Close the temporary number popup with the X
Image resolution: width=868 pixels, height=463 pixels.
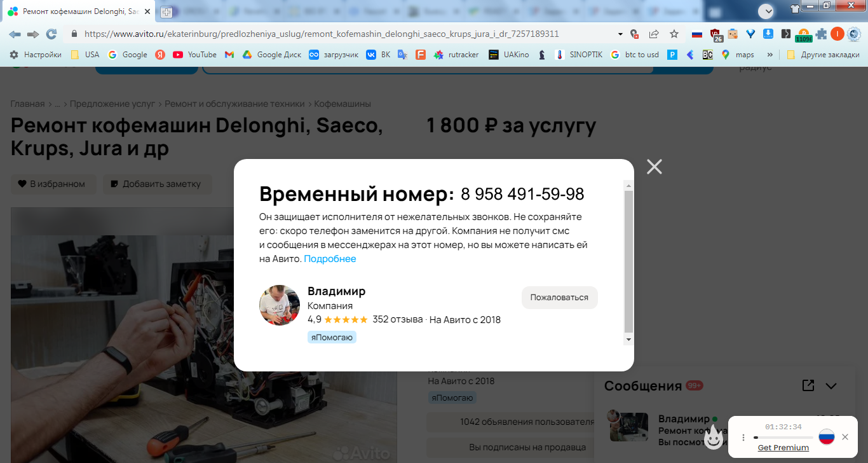pyautogui.click(x=654, y=167)
